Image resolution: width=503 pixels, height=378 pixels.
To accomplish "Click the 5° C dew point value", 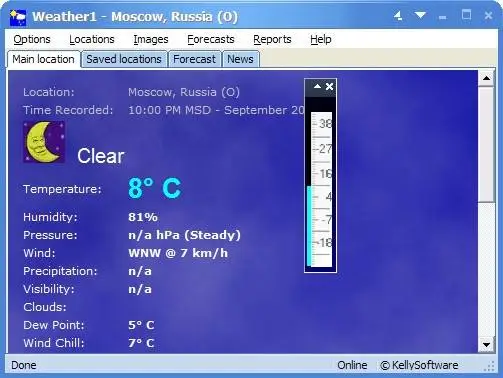I will click(x=141, y=325).
